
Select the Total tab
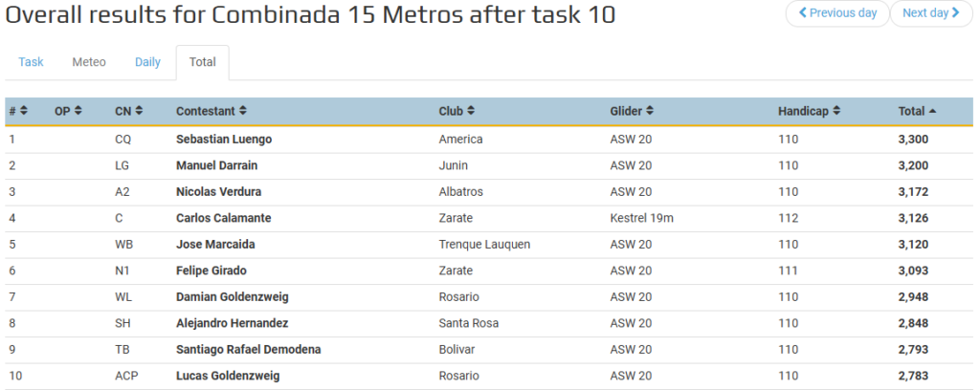tap(203, 62)
